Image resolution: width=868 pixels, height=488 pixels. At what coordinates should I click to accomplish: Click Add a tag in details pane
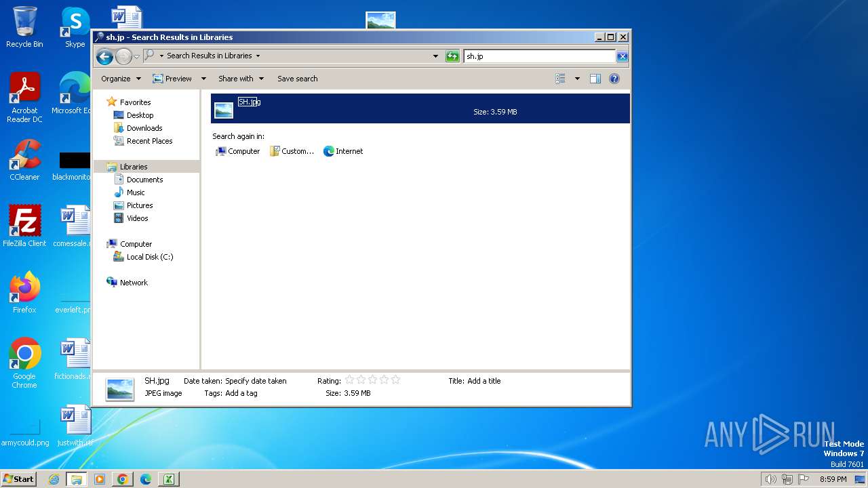241,393
